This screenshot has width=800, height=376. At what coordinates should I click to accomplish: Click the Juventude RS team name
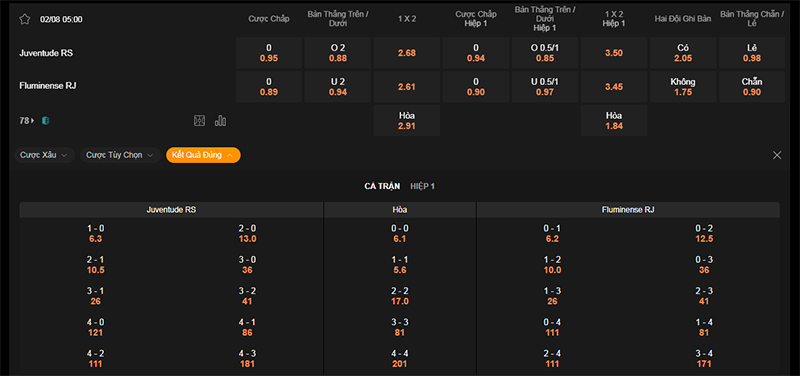tap(46, 53)
